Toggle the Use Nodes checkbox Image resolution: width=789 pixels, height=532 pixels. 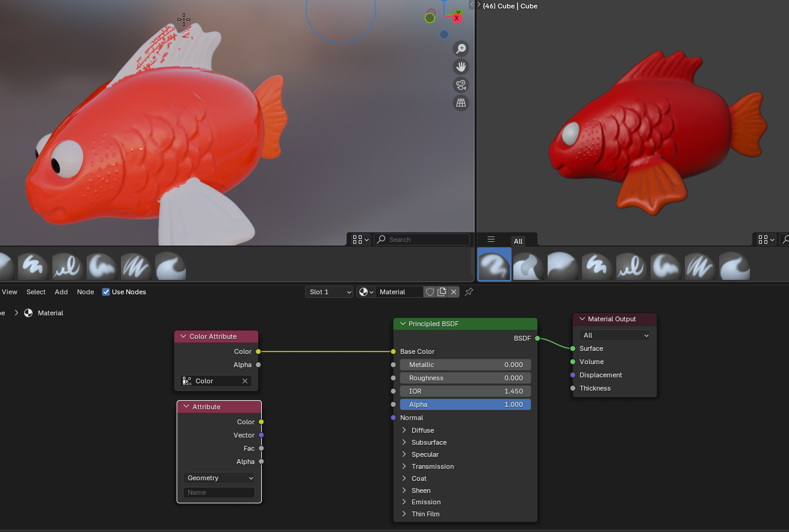coord(106,292)
